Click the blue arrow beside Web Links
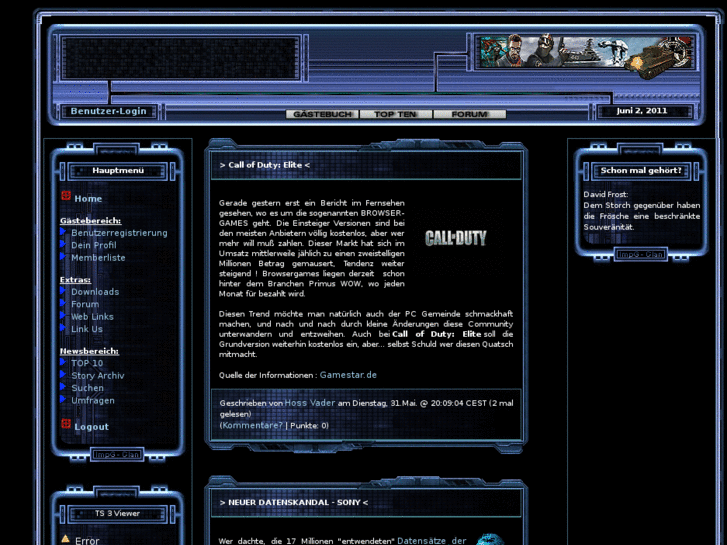727x545 pixels. 63,316
